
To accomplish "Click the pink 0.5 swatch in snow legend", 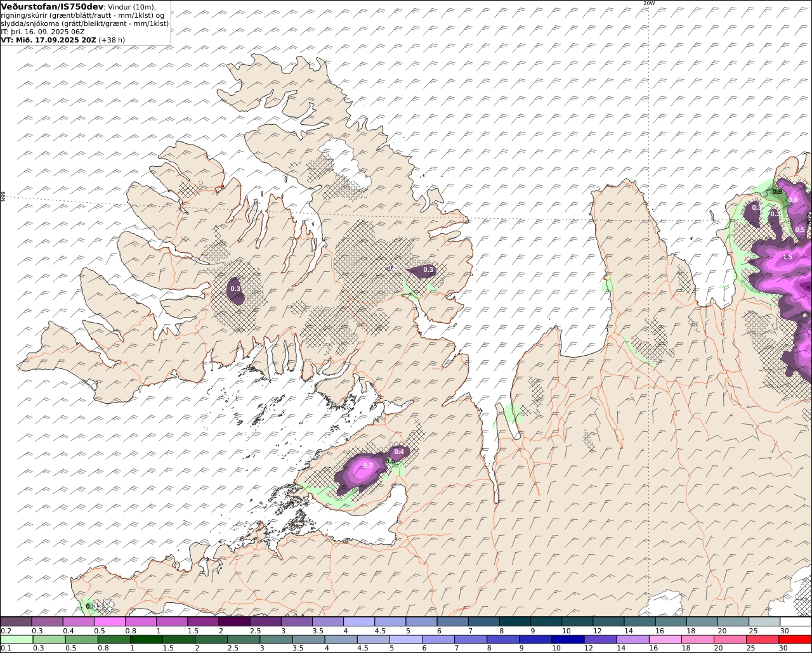I will (x=109, y=622).
